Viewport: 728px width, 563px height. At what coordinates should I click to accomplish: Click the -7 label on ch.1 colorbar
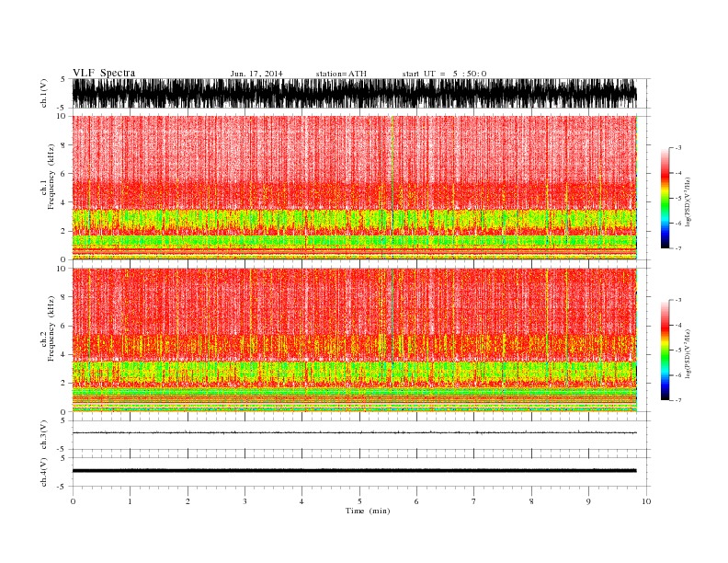pyautogui.click(x=677, y=248)
